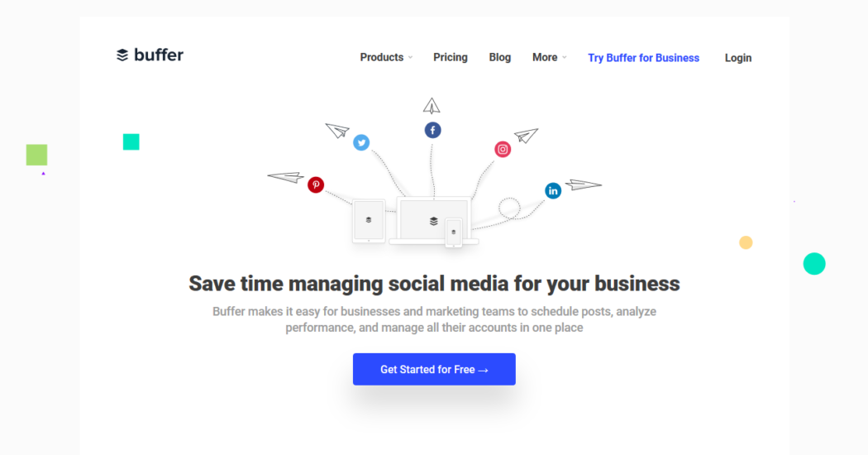Expand the Products dropdown menu
The image size is (868, 455).
click(386, 58)
